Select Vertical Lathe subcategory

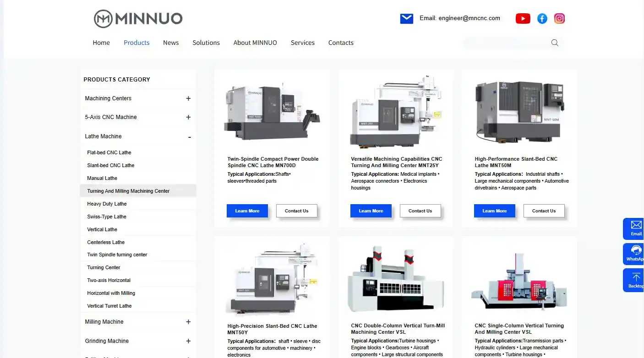click(102, 229)
